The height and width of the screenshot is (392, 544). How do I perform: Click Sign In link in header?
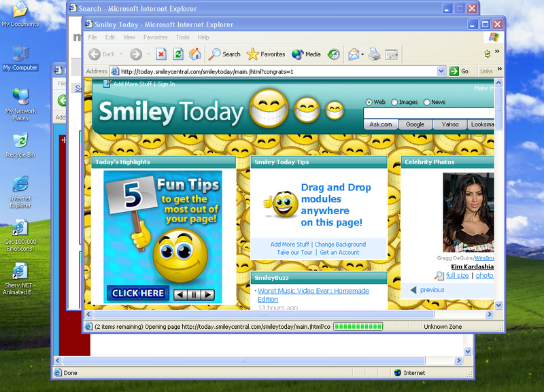(166, 84)
